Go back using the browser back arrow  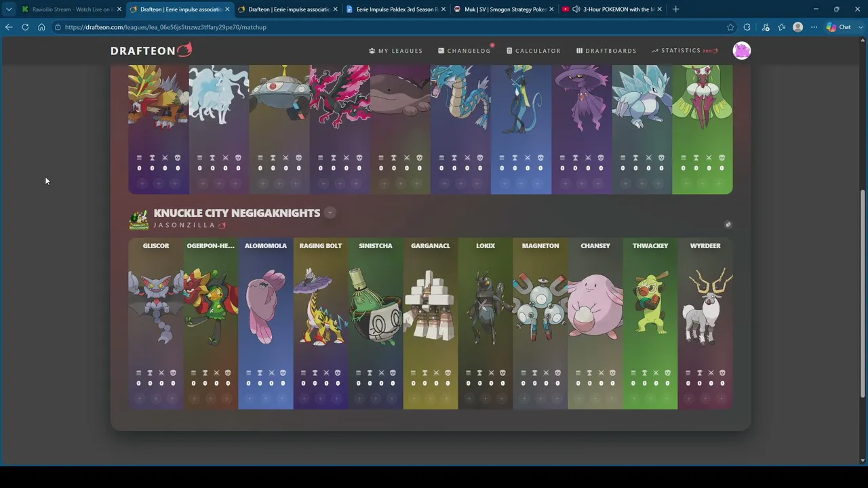9,27
